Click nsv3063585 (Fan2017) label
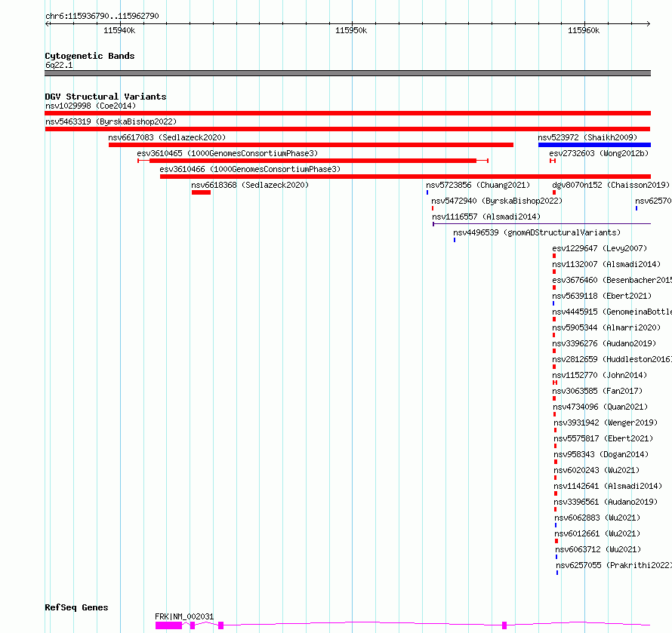 point(597,391)
